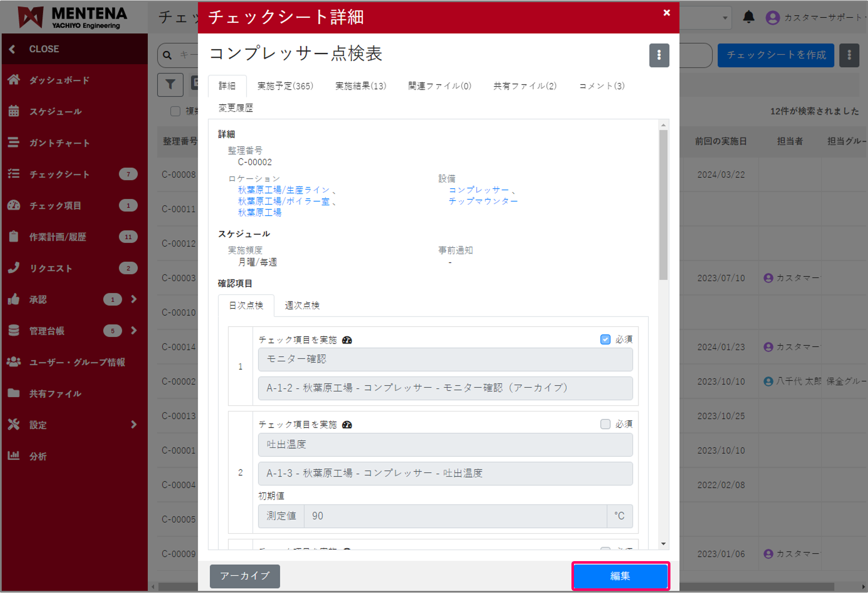The image size is (868, 593).
Task: Open the コンプレッサー equipment link
Action: (x=479, y=190)
